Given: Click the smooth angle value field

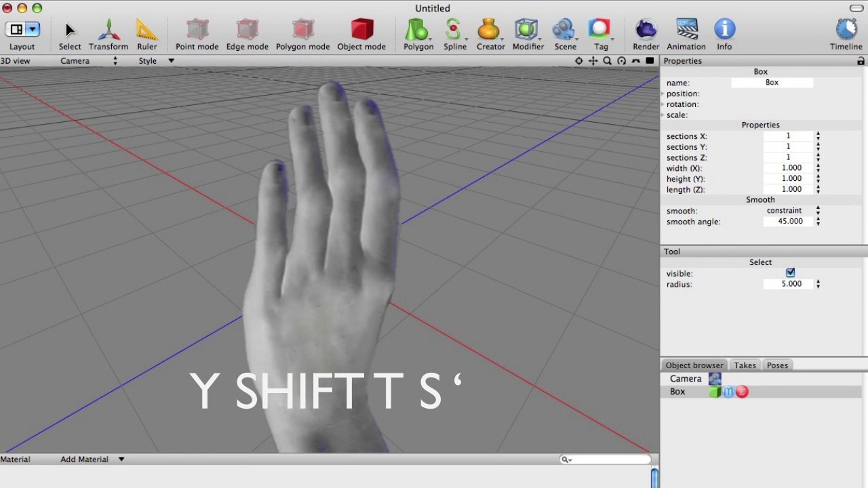Looking at the screenshot, I should pos(788,222).
